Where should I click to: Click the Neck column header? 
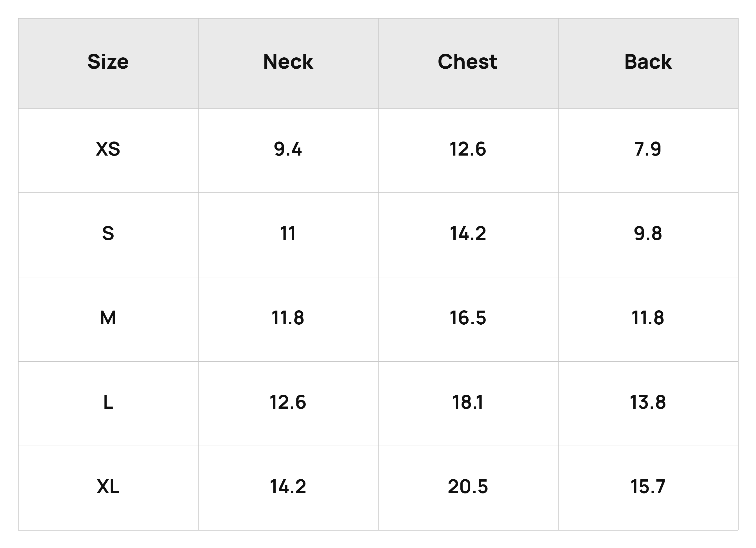[288, 62]
